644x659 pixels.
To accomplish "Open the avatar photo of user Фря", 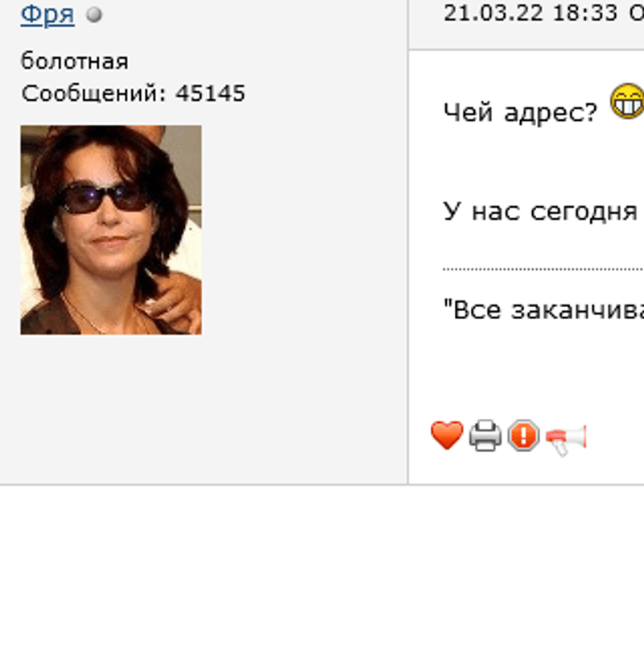I will [111, 230].
